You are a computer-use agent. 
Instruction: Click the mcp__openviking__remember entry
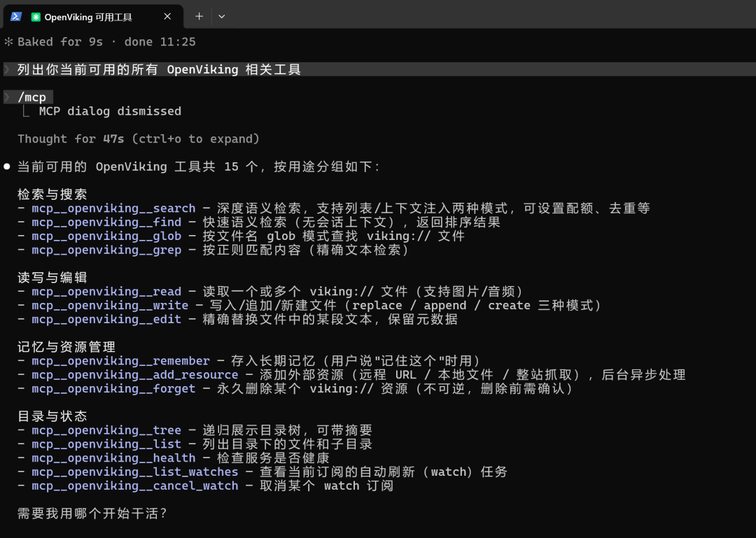click(121, 361)
